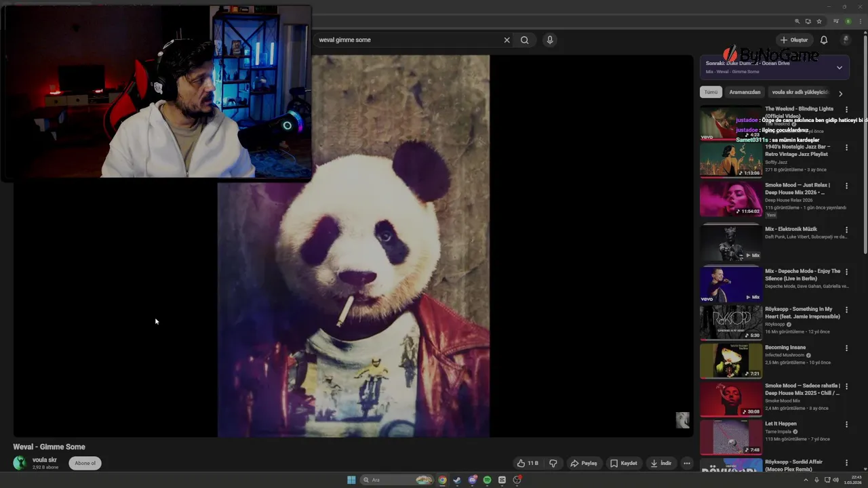This screenshot has width=868, height=488.
Task: Open voula skr channel avatar
Action: 20,463
